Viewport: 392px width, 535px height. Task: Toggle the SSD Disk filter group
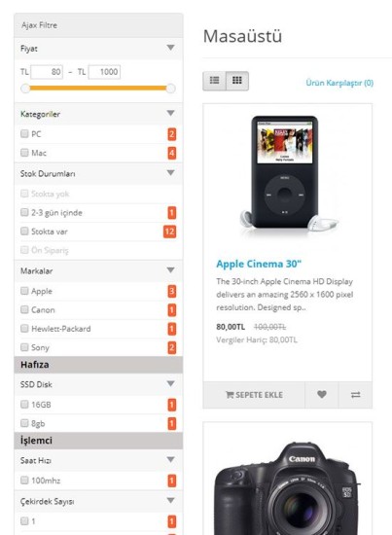point(170,383)
